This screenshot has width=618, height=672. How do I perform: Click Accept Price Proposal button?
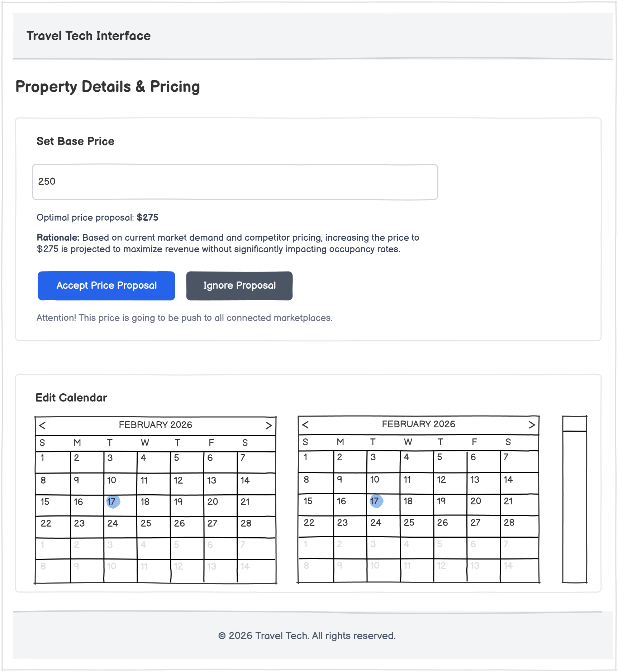(x=106, y=285)
